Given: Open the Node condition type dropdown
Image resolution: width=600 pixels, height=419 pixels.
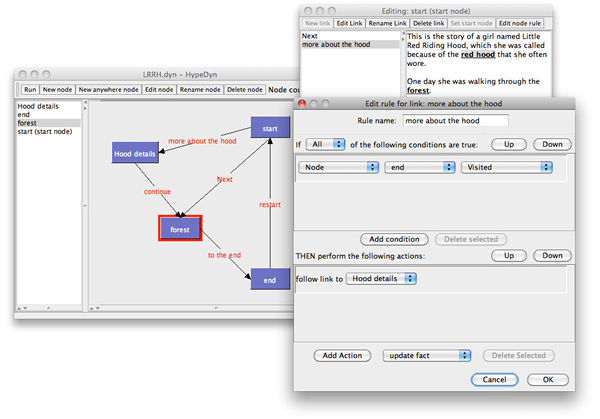Looking at the screenshot, I should (x=338, y=167).
